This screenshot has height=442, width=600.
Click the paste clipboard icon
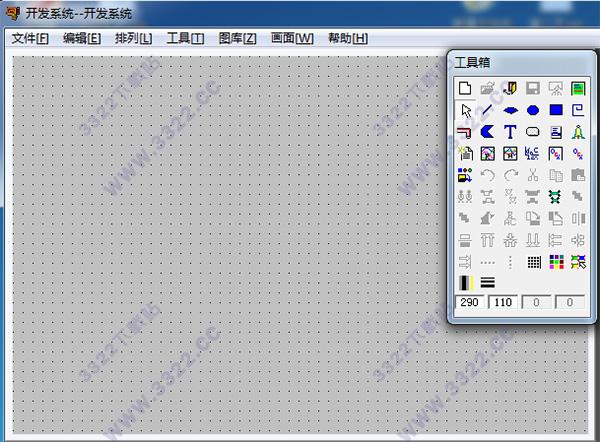pyautogui.click(x=578, y=175)
